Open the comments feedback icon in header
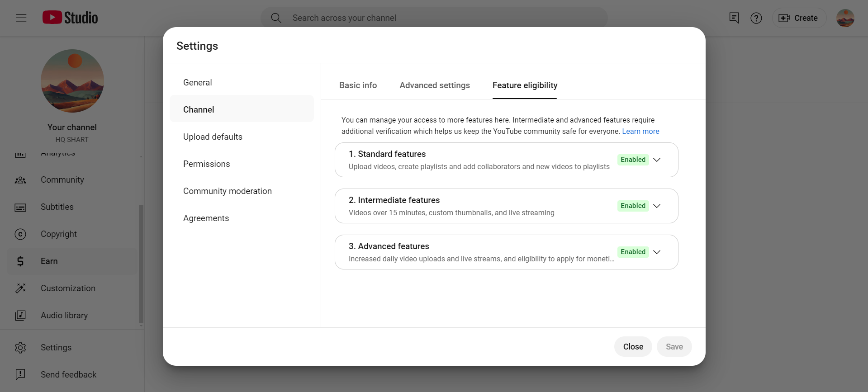 pyautogui.click(x=734, y=18)
